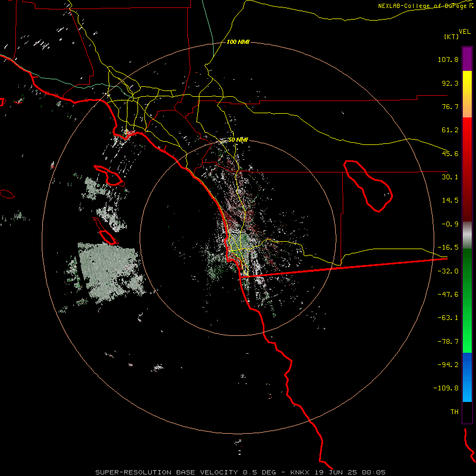The width and height of the screenshot is (476, 476).
Task: Click the purple top segment of color bar
Action: click(x=467, y=59)
